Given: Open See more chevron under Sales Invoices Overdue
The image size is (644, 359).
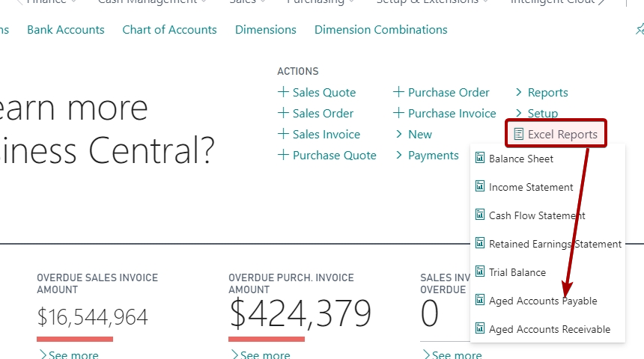Looking at the screenshot, I should 426,354.
